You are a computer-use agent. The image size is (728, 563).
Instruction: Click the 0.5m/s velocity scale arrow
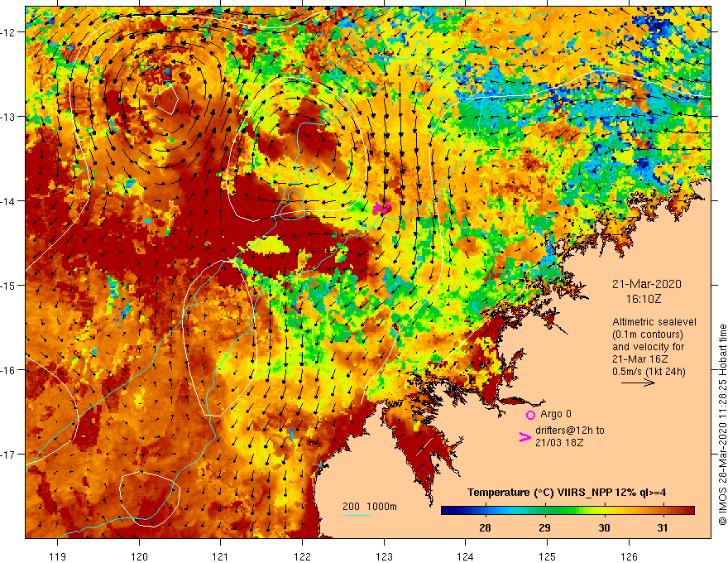(638, 383)
